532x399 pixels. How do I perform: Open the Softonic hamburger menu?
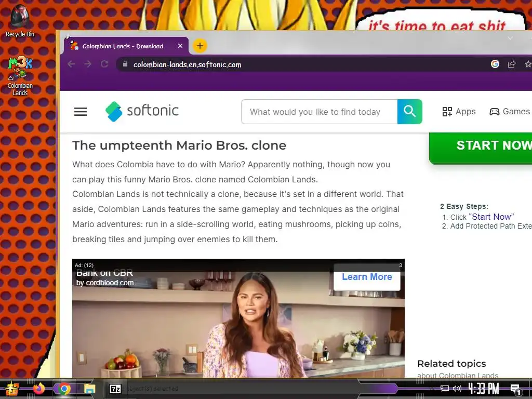(81, 112)
